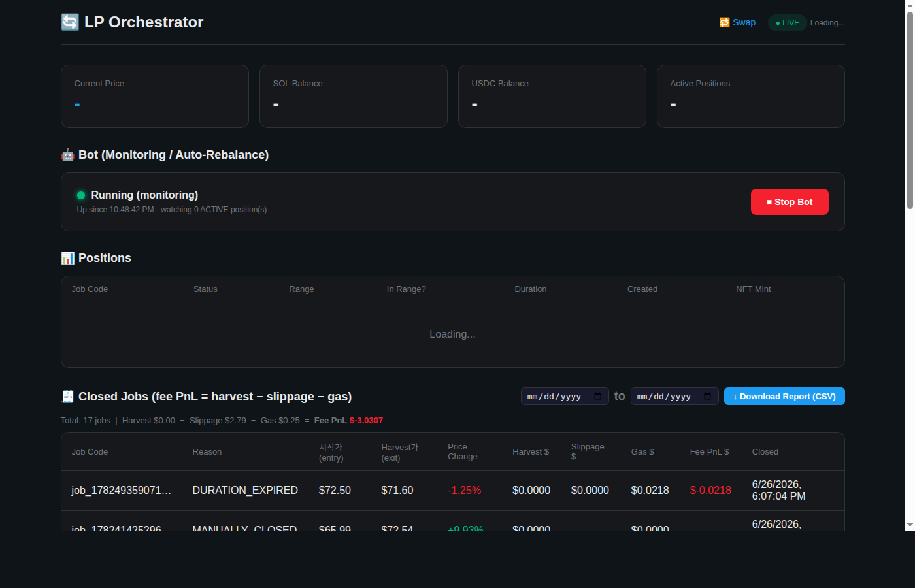The height and width of the screenshot is (588, 915).
Task: Select the USDC Balance card
Action: pyautogui.click(x=552, y=96)
